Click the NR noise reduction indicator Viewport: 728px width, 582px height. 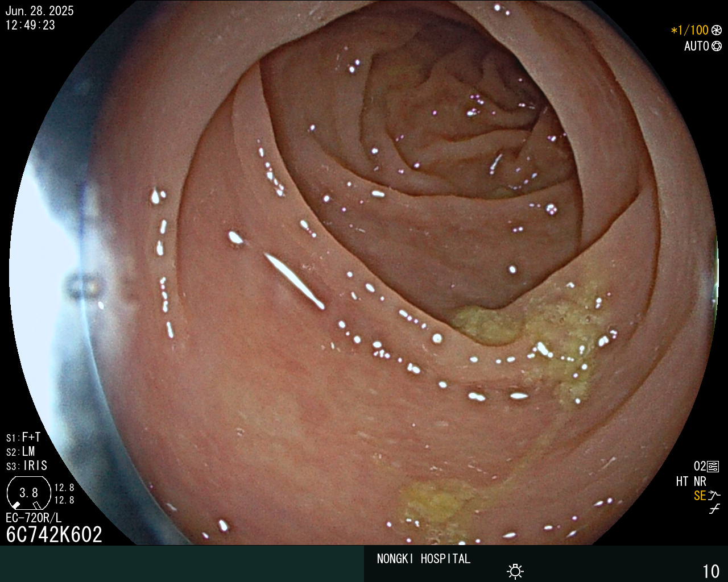tap(700, 481)
